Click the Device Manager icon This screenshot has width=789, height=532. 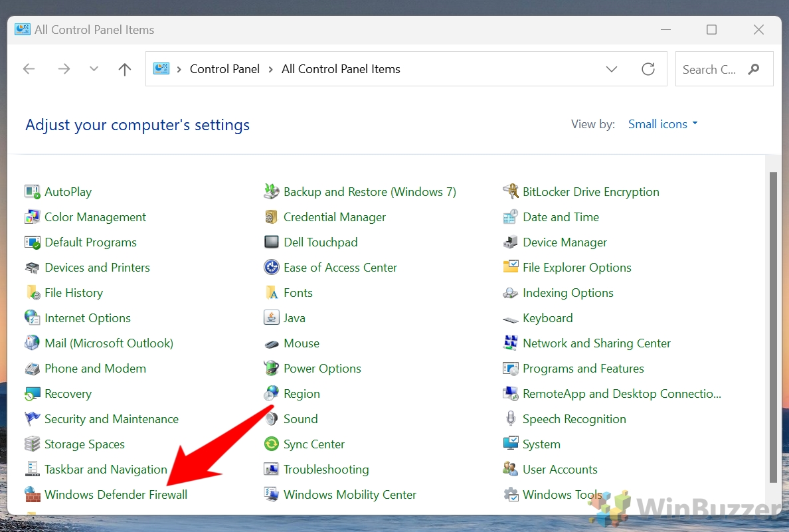510,242
